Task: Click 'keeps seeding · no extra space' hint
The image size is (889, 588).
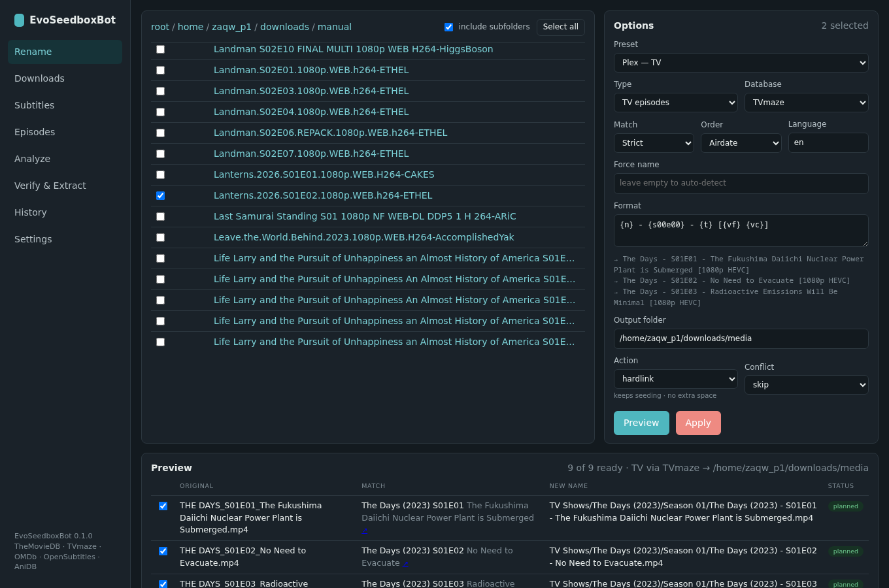Action: (665, 396)
